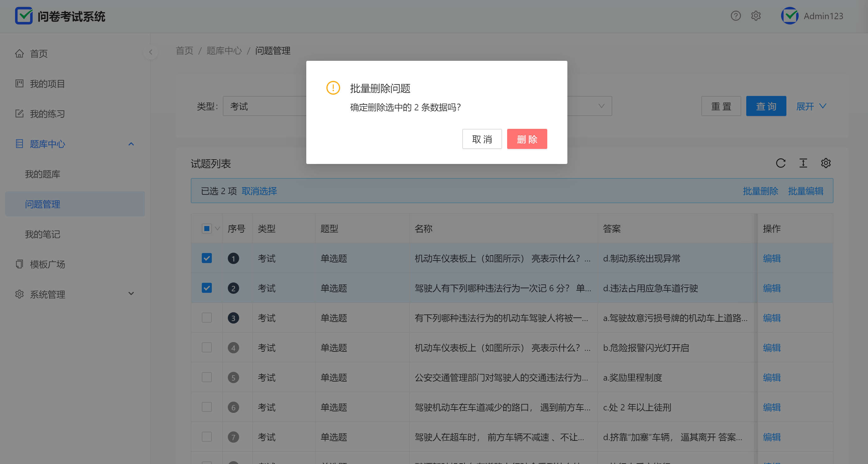Expand the 系统管理 submenu chevron
Viewport: 868px width, 464px height.
131,294
